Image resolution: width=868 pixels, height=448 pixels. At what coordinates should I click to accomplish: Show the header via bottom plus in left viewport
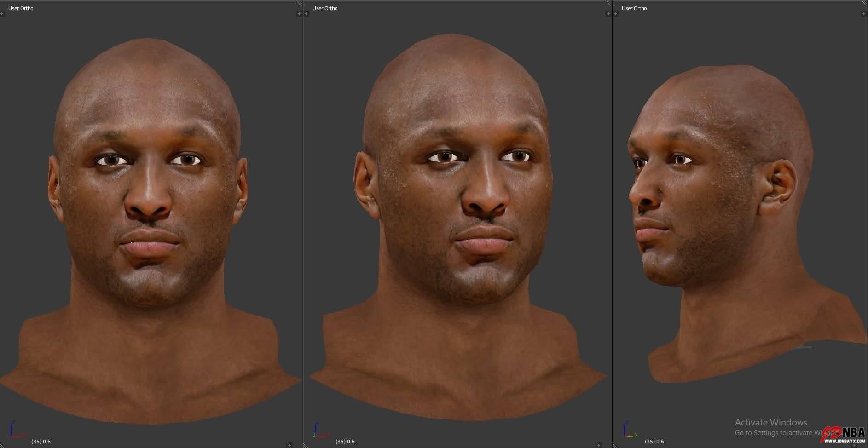289,445
